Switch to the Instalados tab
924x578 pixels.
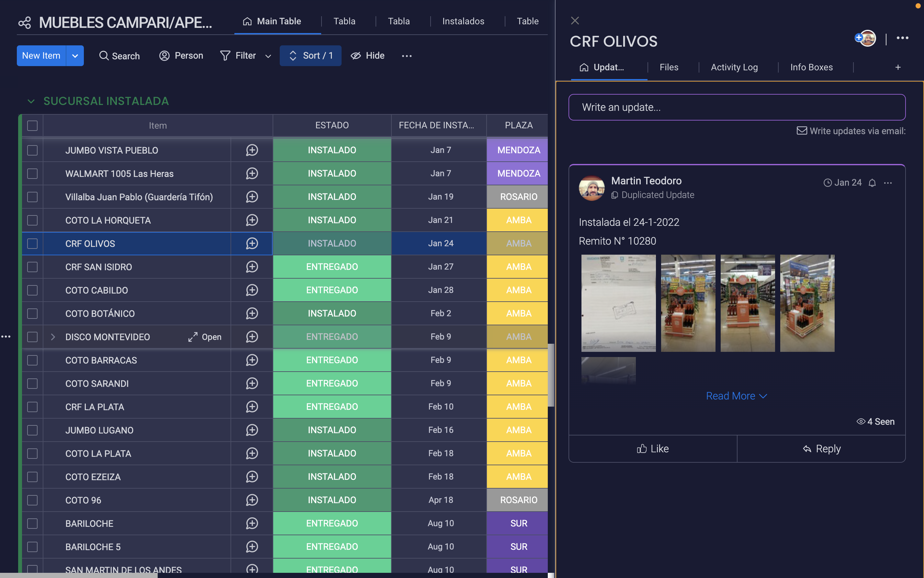[463, 21]
